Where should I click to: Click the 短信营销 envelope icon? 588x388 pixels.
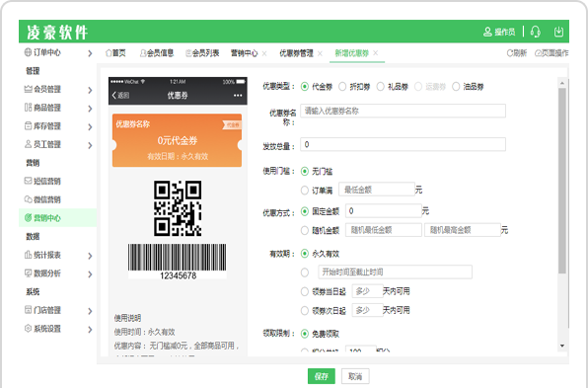pyautogui.click(x=29, y=181)
